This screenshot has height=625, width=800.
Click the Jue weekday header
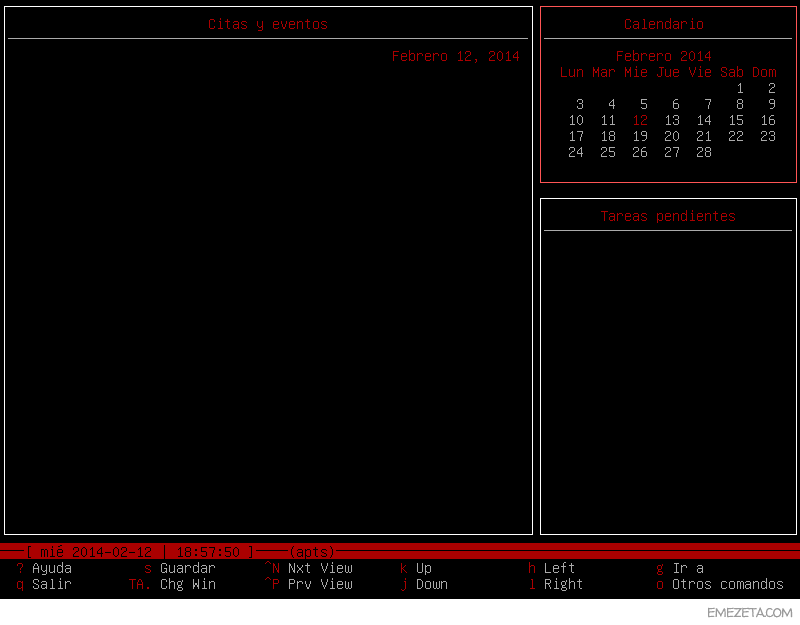point(668,72)
